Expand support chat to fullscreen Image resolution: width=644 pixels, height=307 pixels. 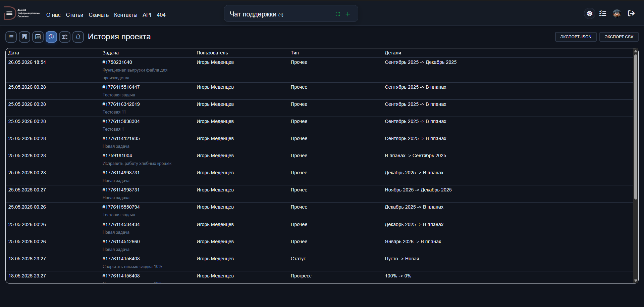[338, 14]
